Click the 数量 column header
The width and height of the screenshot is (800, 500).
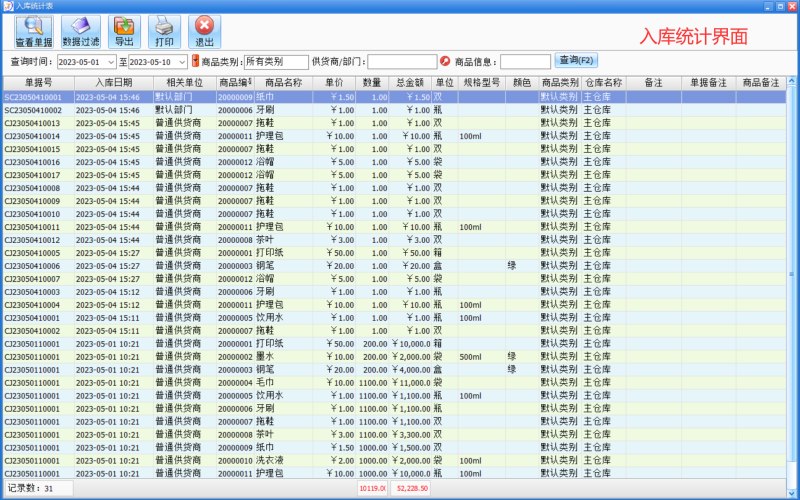point(372,83)
